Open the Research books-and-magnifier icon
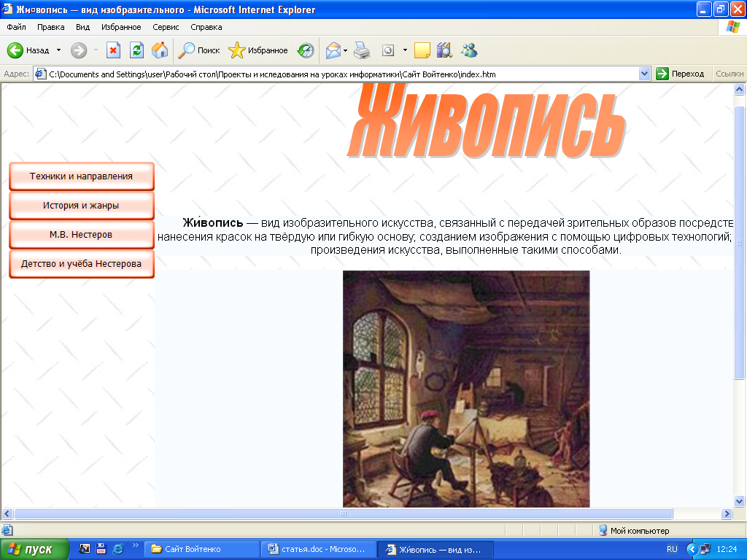The width and height of the screenshot is (747, 560). point(444,50)
